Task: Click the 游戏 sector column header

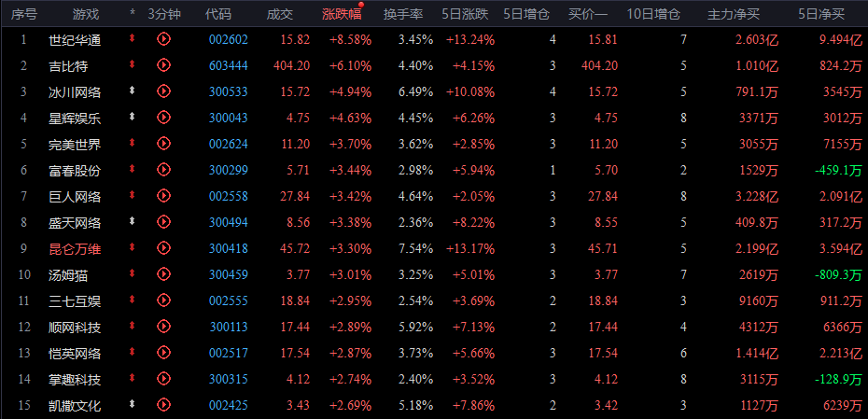Action: pos(86,14)
